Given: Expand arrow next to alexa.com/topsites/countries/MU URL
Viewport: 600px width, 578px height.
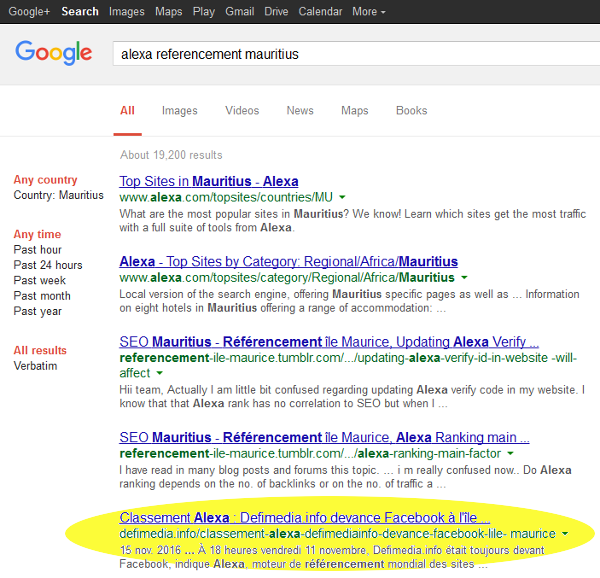Looking at the screenshot, I should click(x=342, y=197).
